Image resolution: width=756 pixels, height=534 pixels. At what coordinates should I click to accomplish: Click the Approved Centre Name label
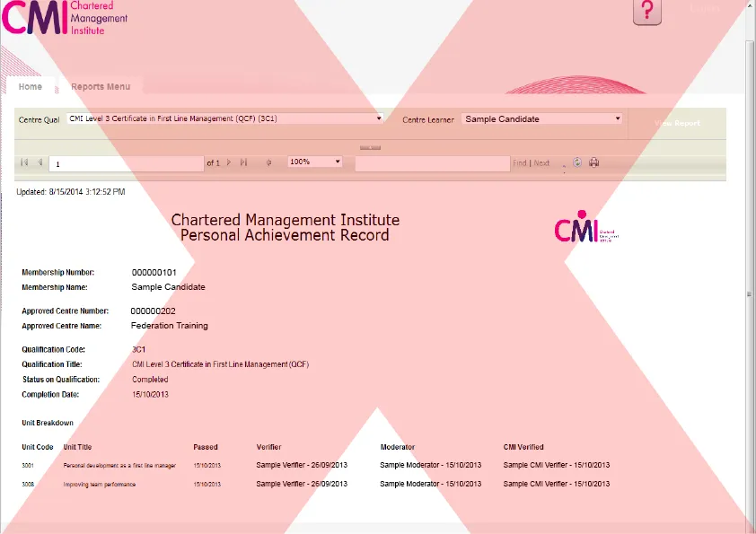[x=61, y=326]
